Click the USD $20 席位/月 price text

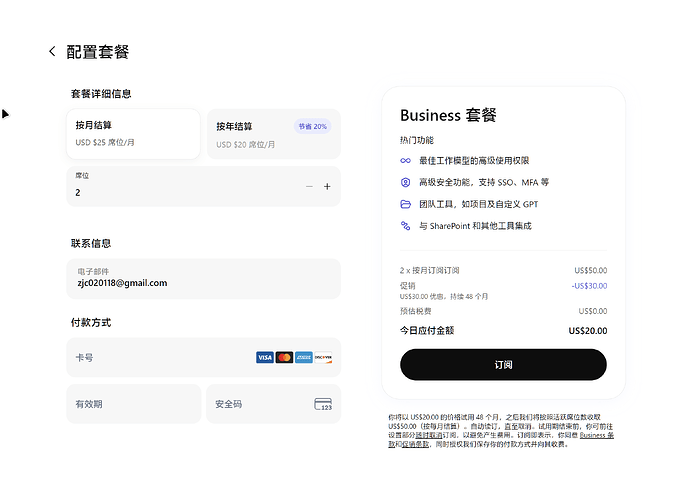[246, 145]
